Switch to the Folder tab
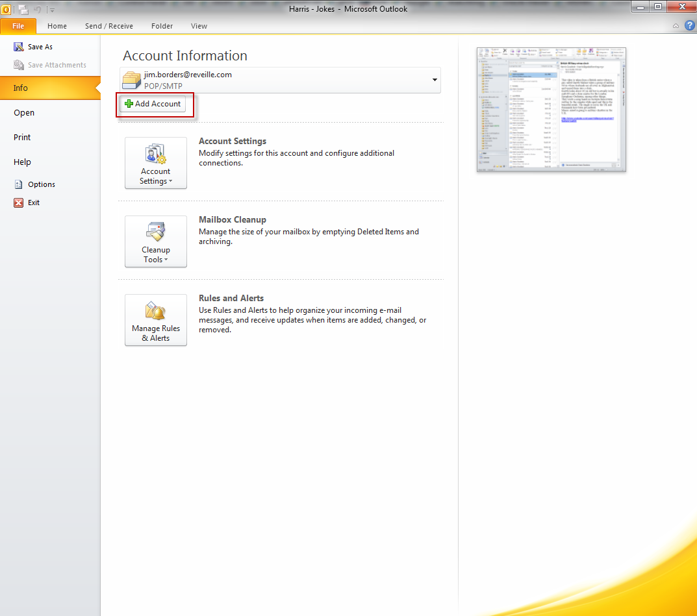The width and height of the screenshot is (697, 616). click(162, 26)
